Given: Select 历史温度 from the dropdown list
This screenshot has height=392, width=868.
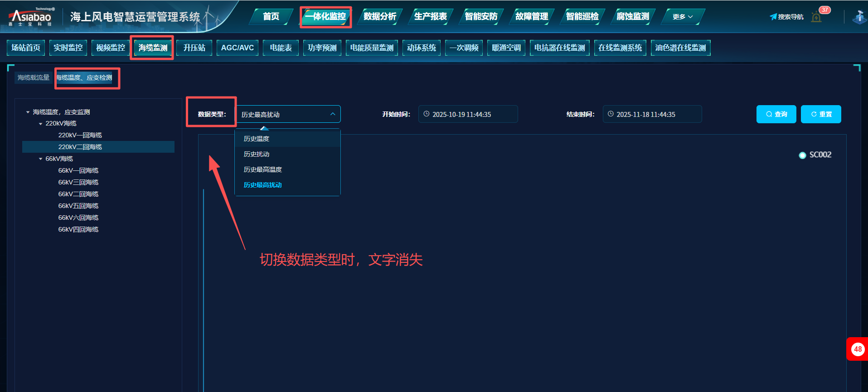Looking at the screenshot, I should 257,139.
